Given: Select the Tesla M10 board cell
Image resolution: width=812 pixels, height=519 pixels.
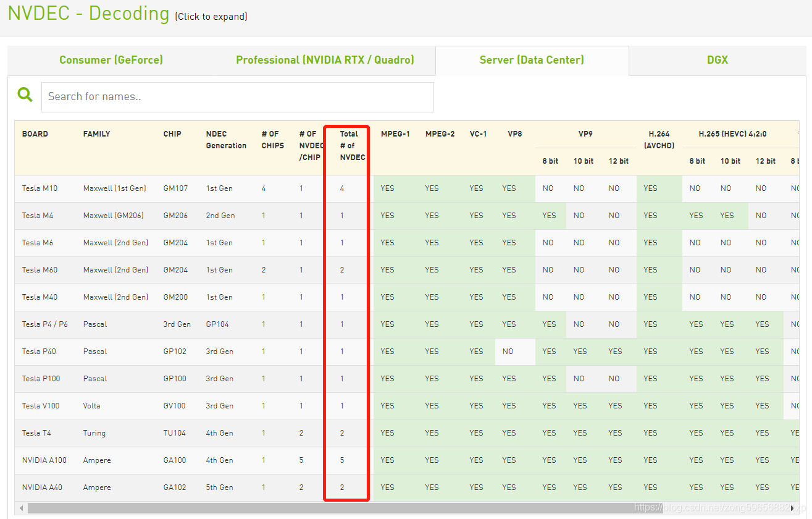Looking at the screenshot, I should pos(40,188).
